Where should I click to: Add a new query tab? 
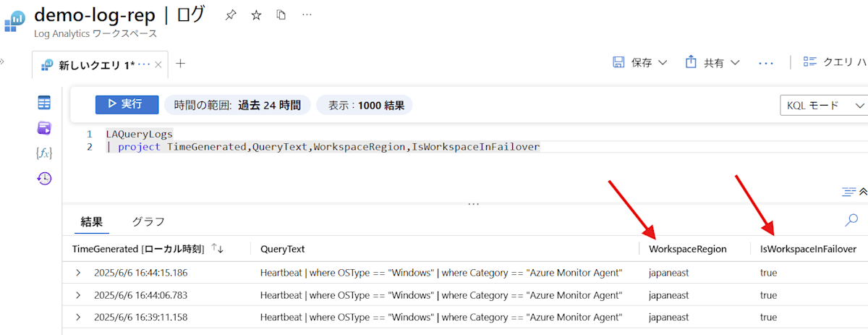tap(181, 64)
